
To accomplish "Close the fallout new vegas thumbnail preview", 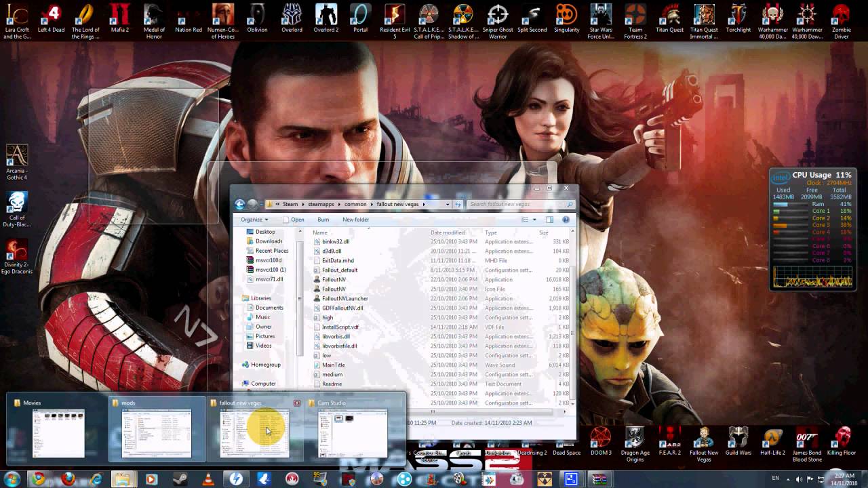I will click(297, 403).
